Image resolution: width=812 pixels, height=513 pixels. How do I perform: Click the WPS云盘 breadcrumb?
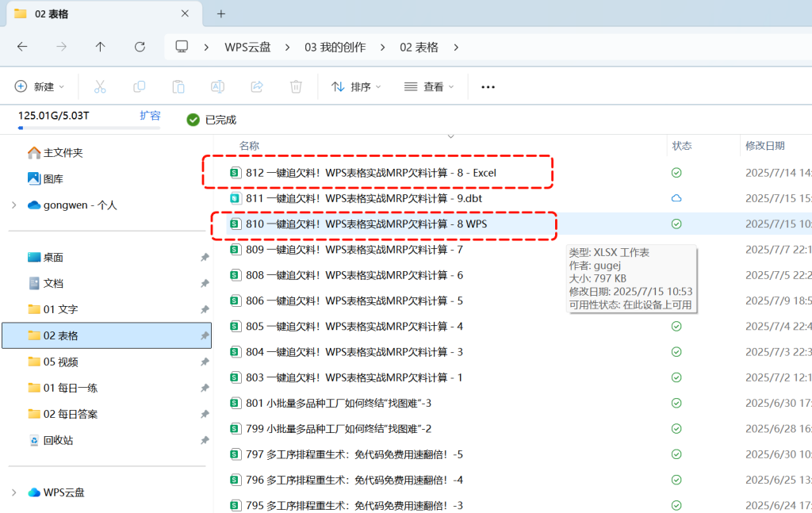247,48
